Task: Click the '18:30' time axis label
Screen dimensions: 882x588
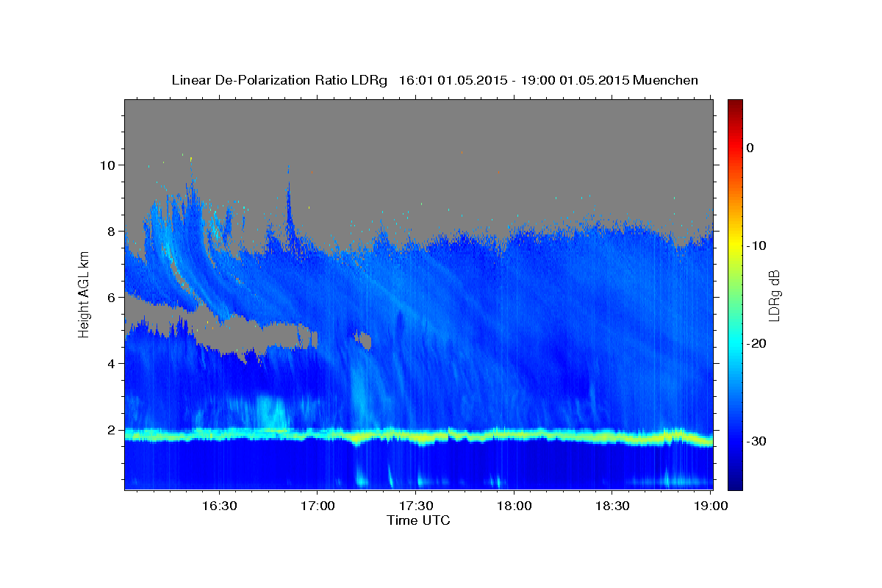Action: pos(612,506)
